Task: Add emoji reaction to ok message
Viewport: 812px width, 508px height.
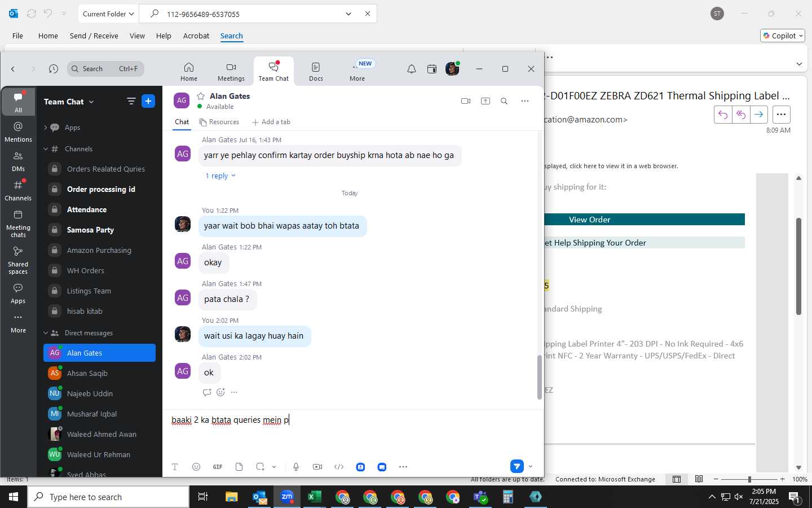Action: tap(220, 392)
